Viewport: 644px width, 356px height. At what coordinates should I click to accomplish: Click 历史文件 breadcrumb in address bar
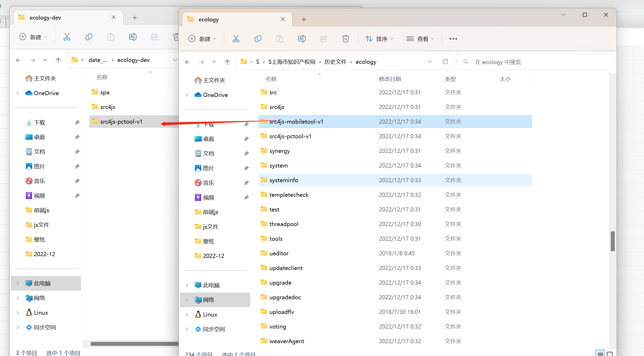(335, 62)
